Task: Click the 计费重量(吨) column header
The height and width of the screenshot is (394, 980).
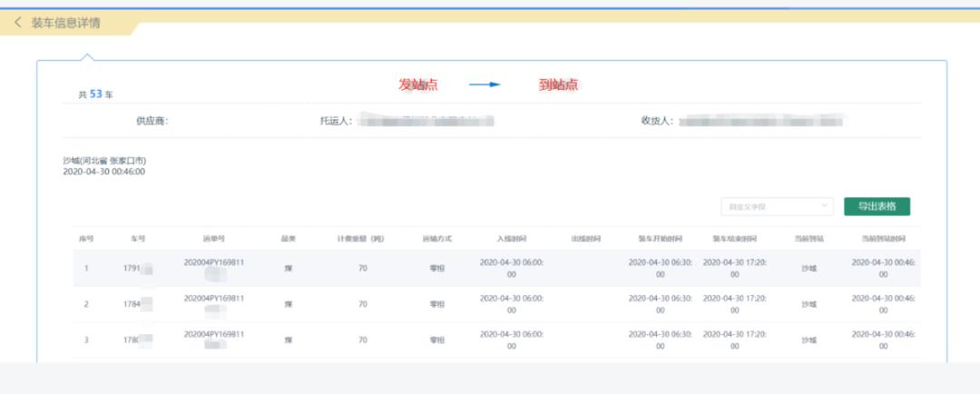Action: (x=360, y=239)
